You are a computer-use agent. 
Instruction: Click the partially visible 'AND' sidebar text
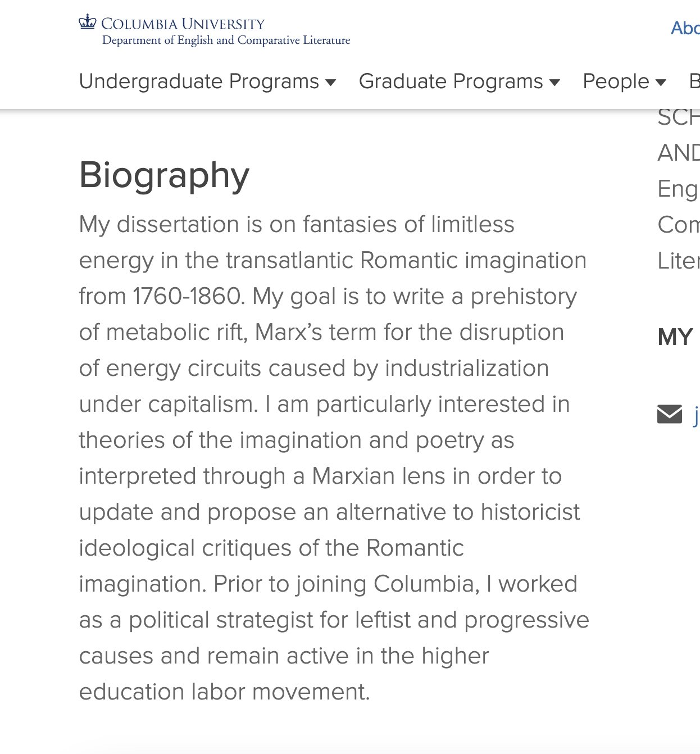(678, 153)
